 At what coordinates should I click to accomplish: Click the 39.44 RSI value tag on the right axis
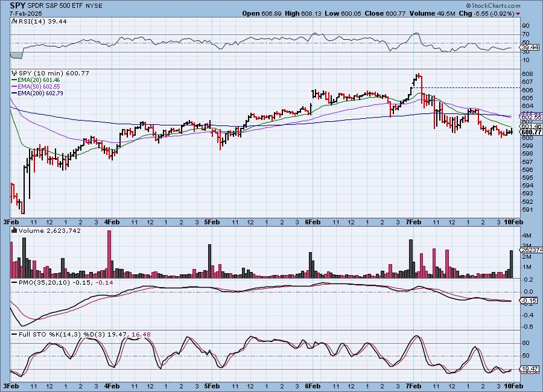coord(530,48)
